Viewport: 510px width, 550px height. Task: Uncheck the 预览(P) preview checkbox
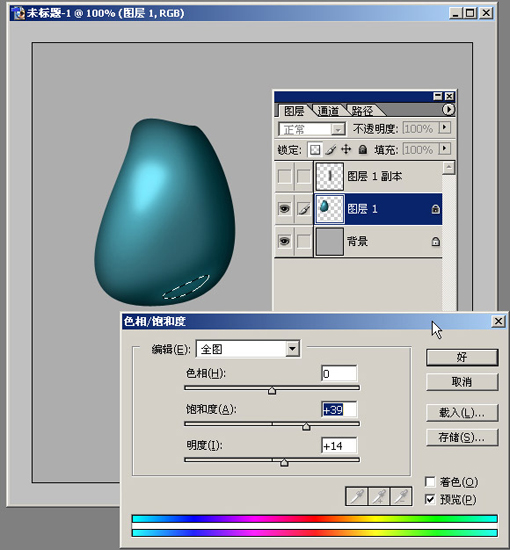(430, 499)
